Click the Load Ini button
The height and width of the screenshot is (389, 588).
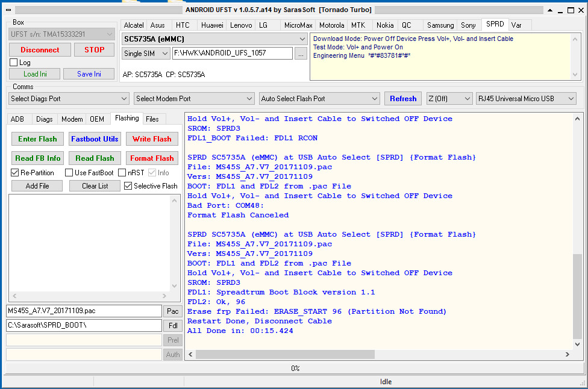[35, 74]
